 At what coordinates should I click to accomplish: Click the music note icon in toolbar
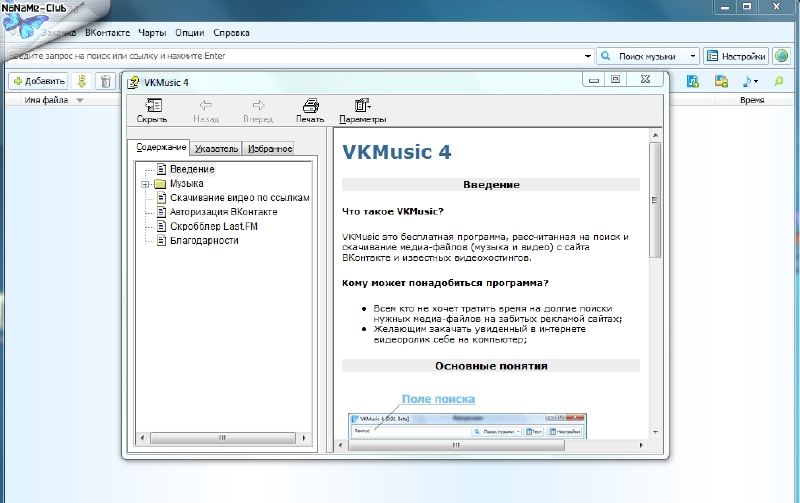coord(749,81)
